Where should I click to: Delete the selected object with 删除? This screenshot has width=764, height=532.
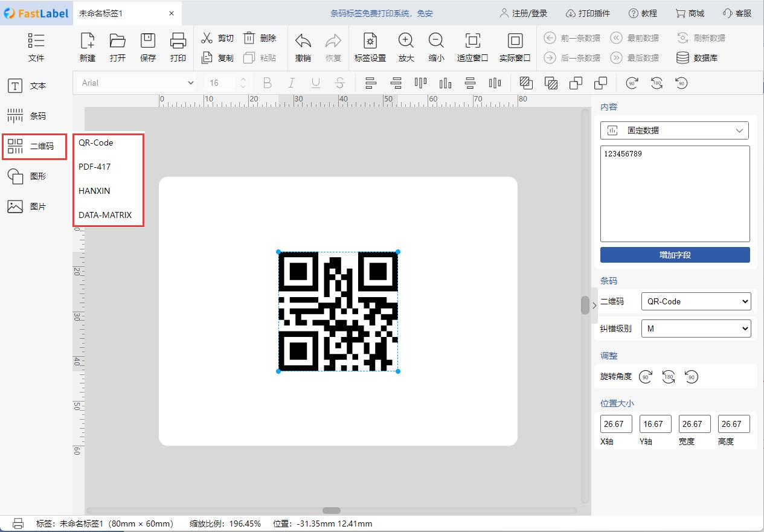(x=260, y=38)
